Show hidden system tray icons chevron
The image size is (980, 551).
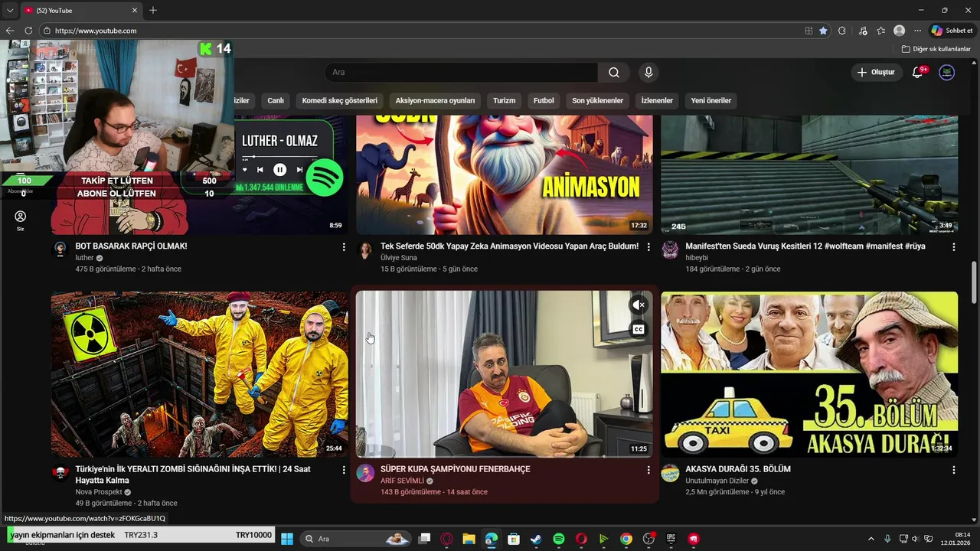coord(871,539)
